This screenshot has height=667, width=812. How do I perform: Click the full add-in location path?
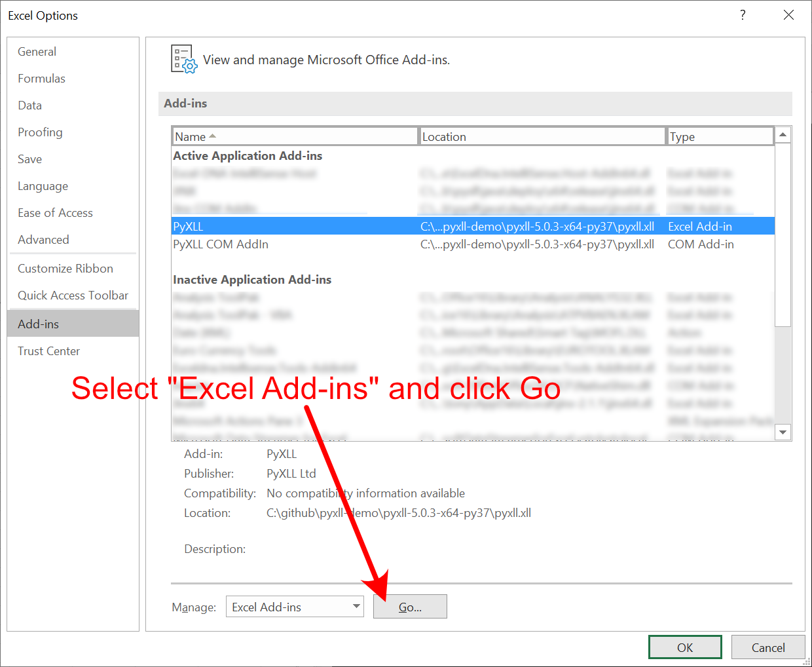click(x=399, y=513)
